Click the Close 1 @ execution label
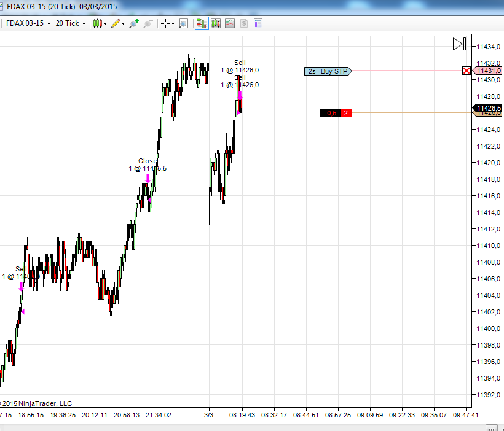The width and height of the screenshot is (504, 431). click(x=148, y=165)
